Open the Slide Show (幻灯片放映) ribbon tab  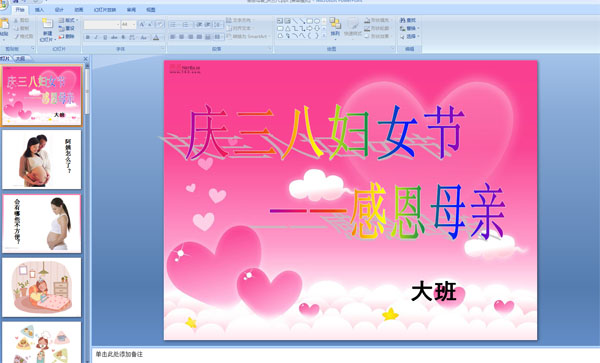pyautogui.click(x=105, y=10)
